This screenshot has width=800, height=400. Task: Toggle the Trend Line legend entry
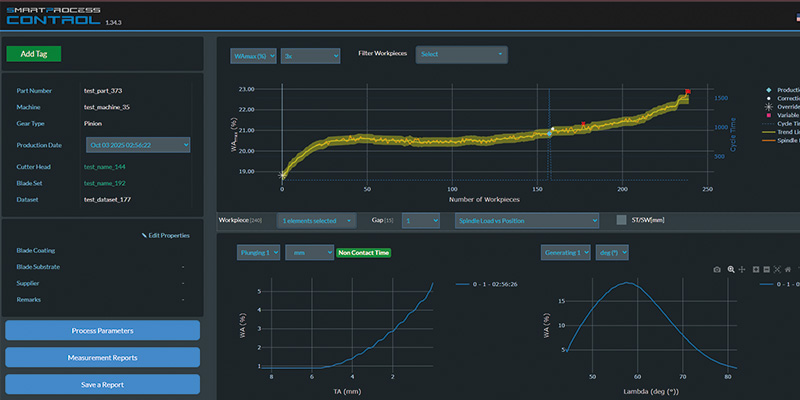click(x=780, y=132)
